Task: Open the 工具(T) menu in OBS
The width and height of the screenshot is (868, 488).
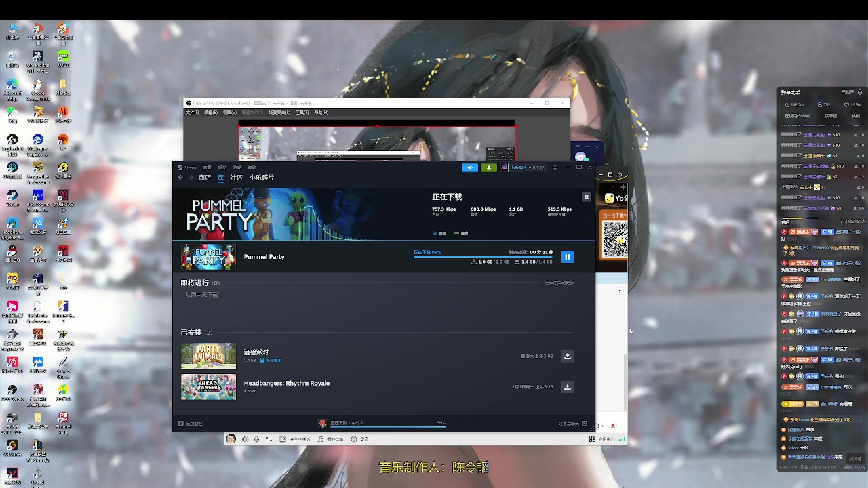Action: pyautogui.click(x=302, y=113)
